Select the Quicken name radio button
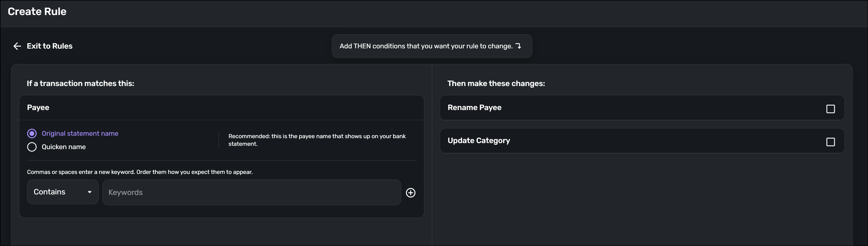The width and height of the screenshot is (868, 246). tap(32, 147)
